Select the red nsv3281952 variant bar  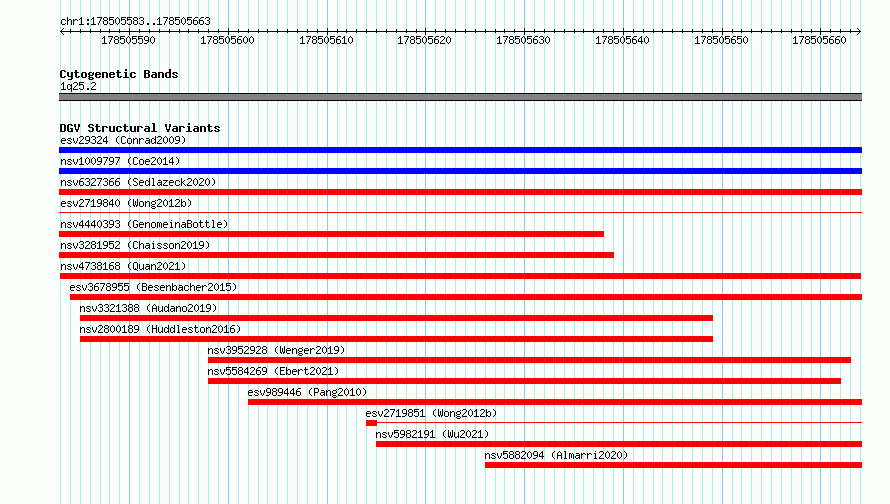pos(337,255)
